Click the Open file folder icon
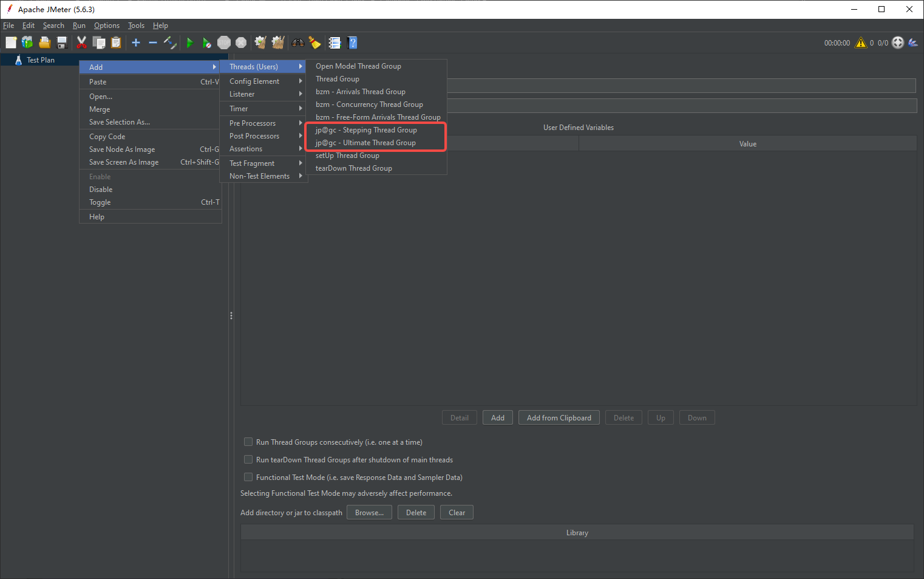This screenshot has height=579, width=924. (44, 43)
